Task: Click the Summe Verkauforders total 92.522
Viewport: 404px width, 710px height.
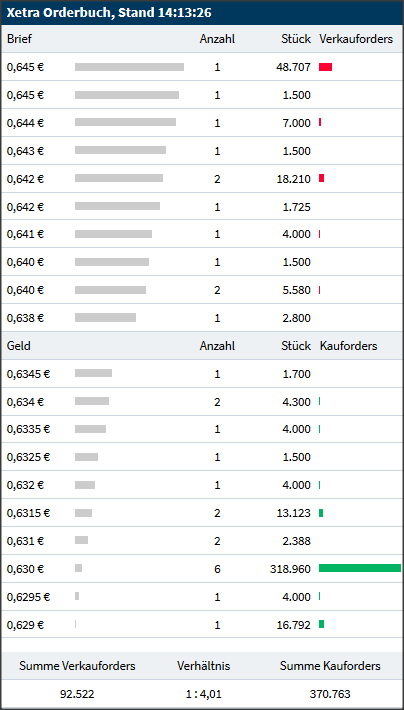Action: 77,694
